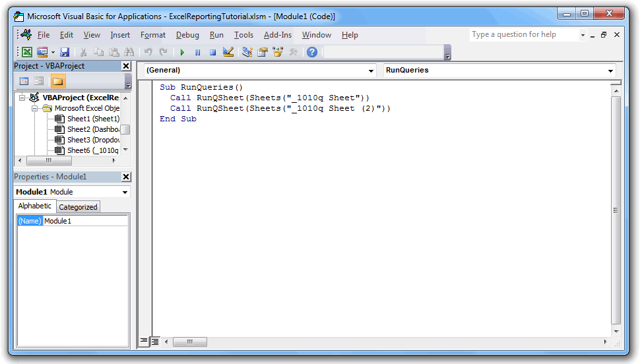Click the (Name) property value Module1
The image size is (640, 364).
click(85, 221)
